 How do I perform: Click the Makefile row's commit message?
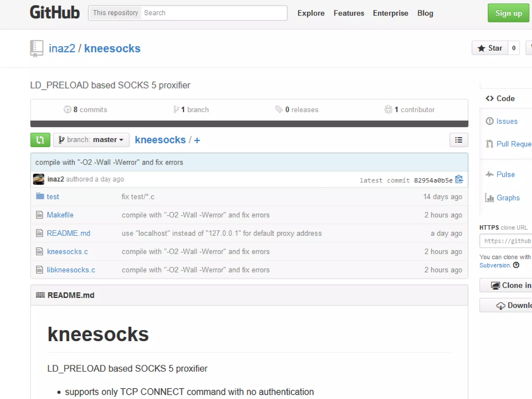click(196, 215)
